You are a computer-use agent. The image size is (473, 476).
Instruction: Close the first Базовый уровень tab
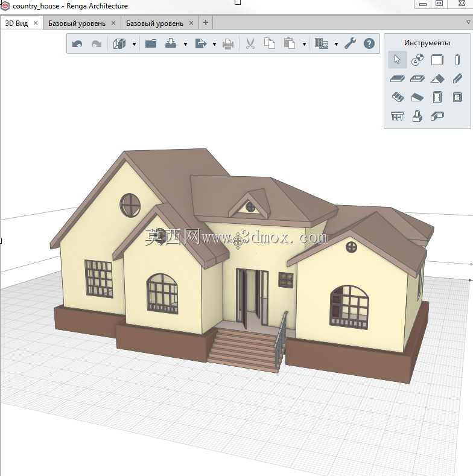pos(113,23)
